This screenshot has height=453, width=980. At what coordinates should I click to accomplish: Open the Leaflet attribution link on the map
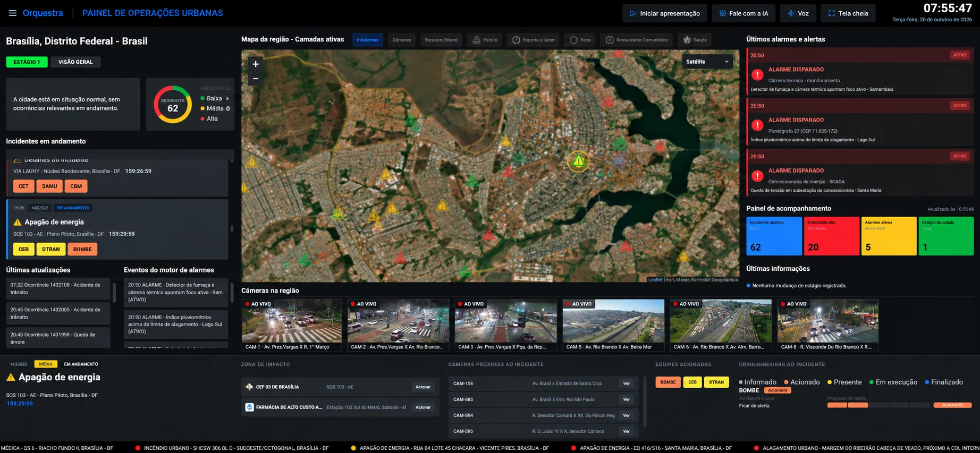[655, 280]
